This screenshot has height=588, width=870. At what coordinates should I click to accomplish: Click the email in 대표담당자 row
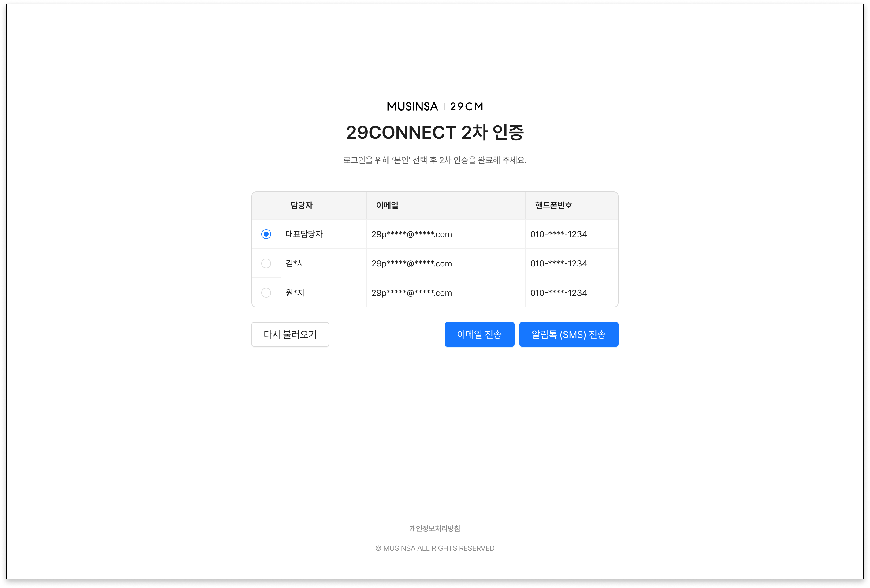coord(411,234)
